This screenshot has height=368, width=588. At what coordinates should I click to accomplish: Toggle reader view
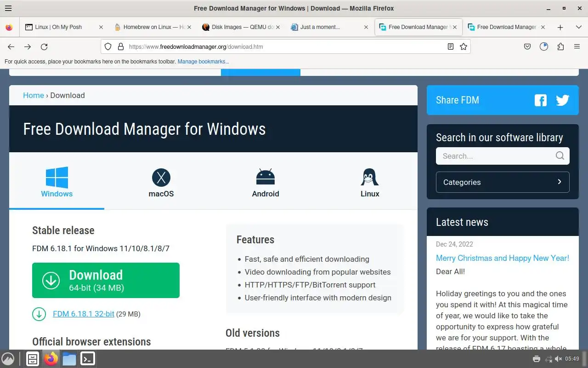tap(451, 46)
